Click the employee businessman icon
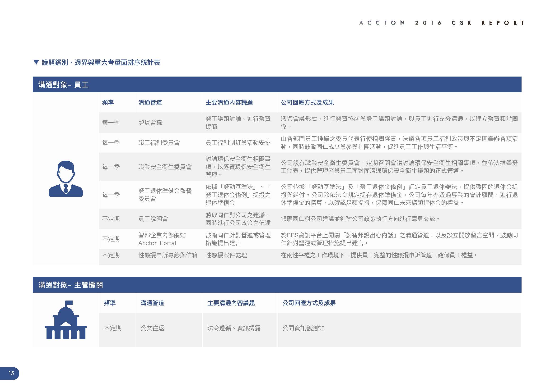The image size is (555, 392). 66,179
